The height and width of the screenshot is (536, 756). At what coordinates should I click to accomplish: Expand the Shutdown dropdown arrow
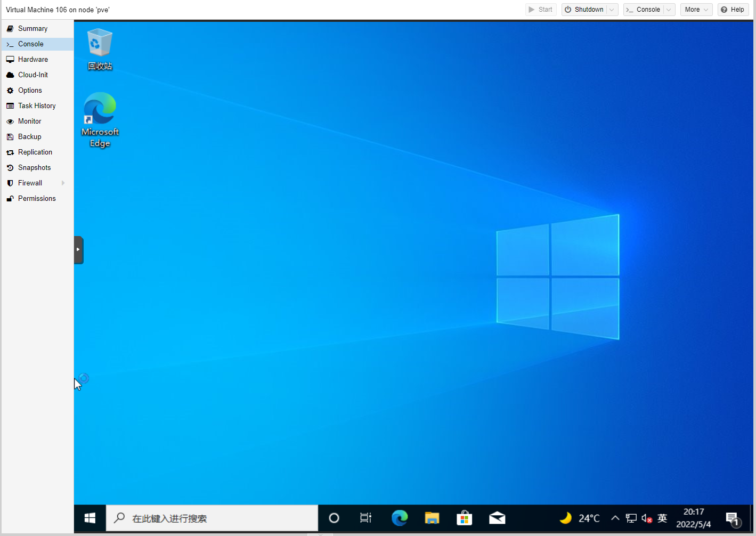pyautogui.click(x=612, y=10)
